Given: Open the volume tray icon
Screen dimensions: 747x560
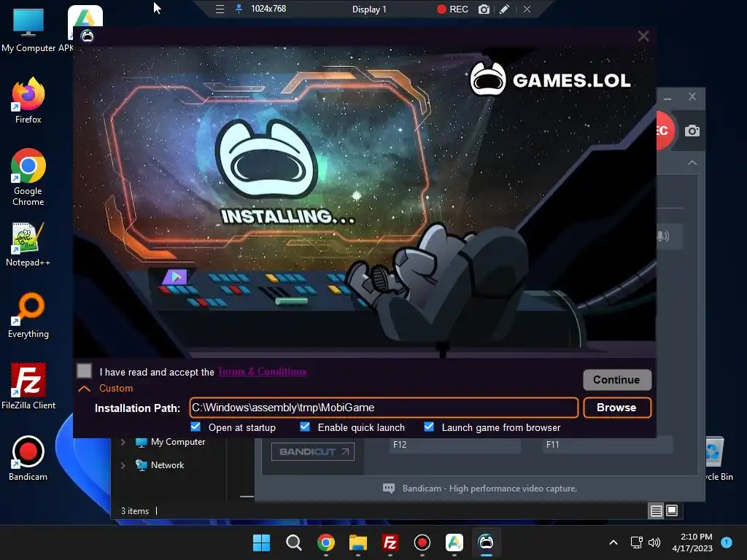Looking at the screenshot, I should (654, 542).
